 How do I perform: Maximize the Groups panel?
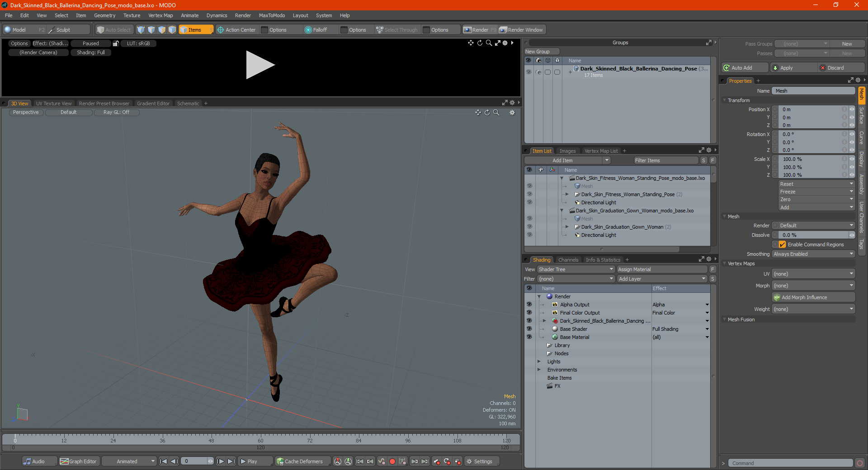pos(708,42)
